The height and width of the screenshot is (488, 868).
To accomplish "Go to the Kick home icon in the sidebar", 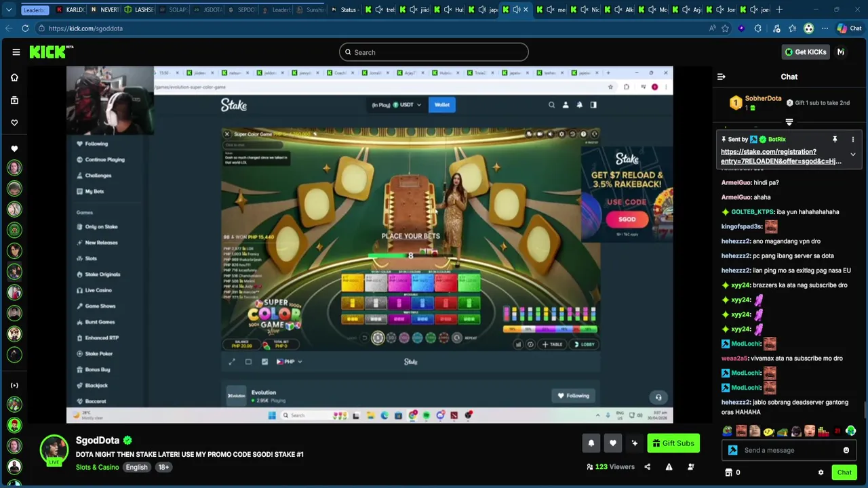I will pos(14,77).
